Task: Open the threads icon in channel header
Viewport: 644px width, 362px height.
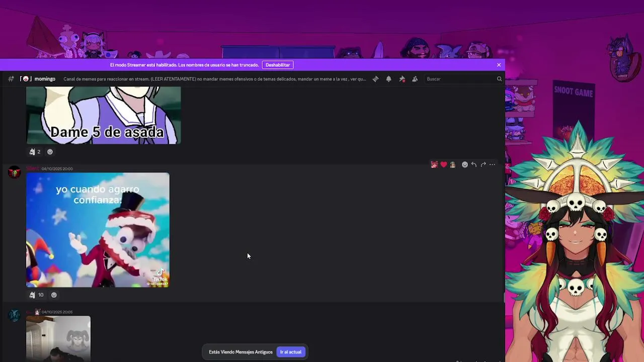Action: click(375, 79)
